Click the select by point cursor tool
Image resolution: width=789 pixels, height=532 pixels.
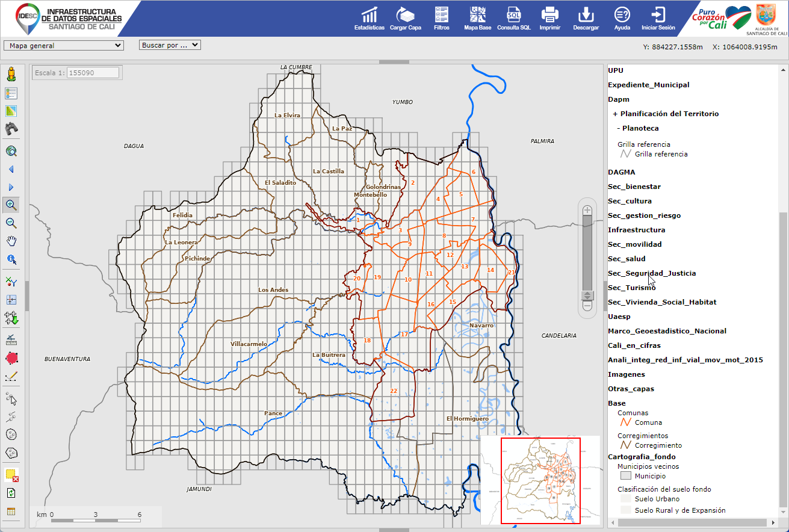11,399
